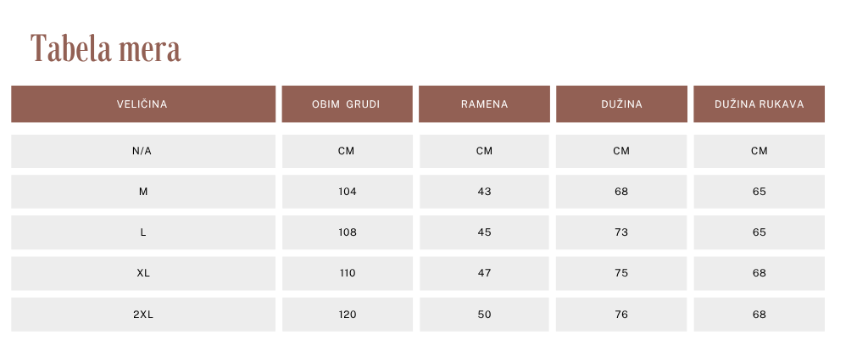The image size is (868, 363).
Task: Click the DUŽINA header cell
Action: (621, 103)
